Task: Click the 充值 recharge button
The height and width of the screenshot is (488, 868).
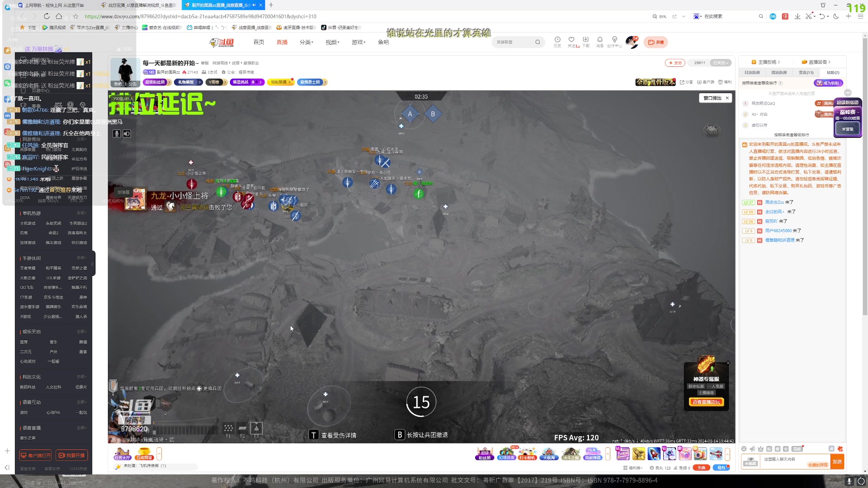Action: [701, 468]
